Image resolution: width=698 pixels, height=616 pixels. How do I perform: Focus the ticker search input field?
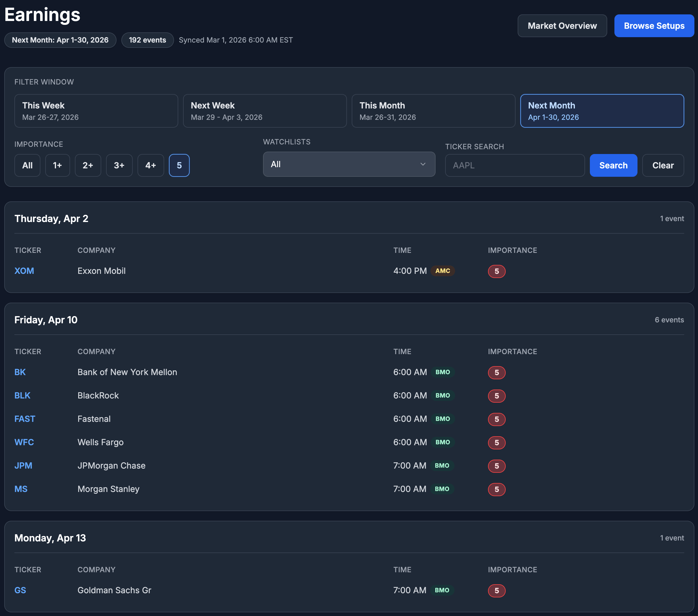coord(515,166)
